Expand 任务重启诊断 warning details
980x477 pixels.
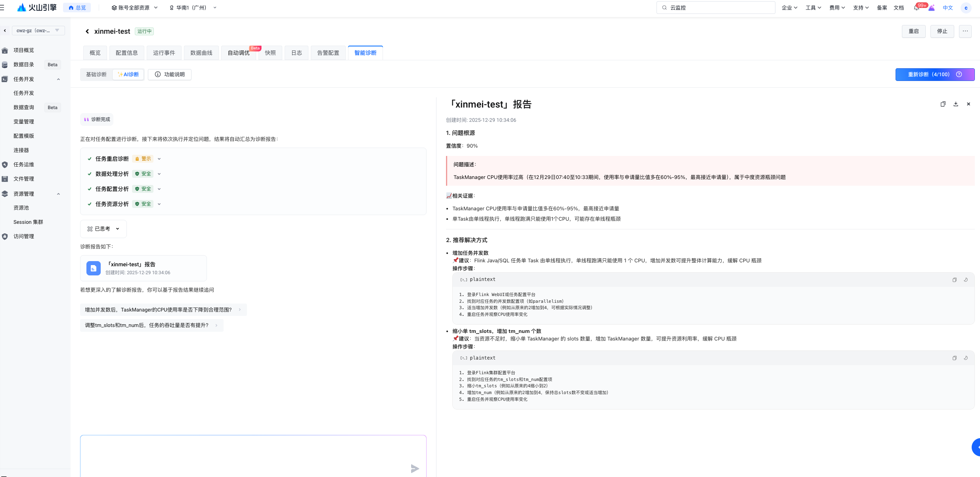159,159
